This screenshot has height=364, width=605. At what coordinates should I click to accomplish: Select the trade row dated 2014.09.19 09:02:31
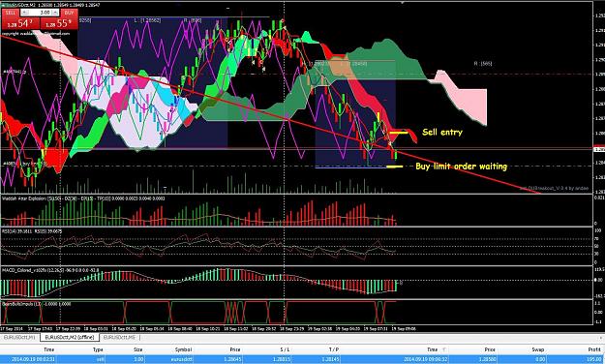(302, 360)
